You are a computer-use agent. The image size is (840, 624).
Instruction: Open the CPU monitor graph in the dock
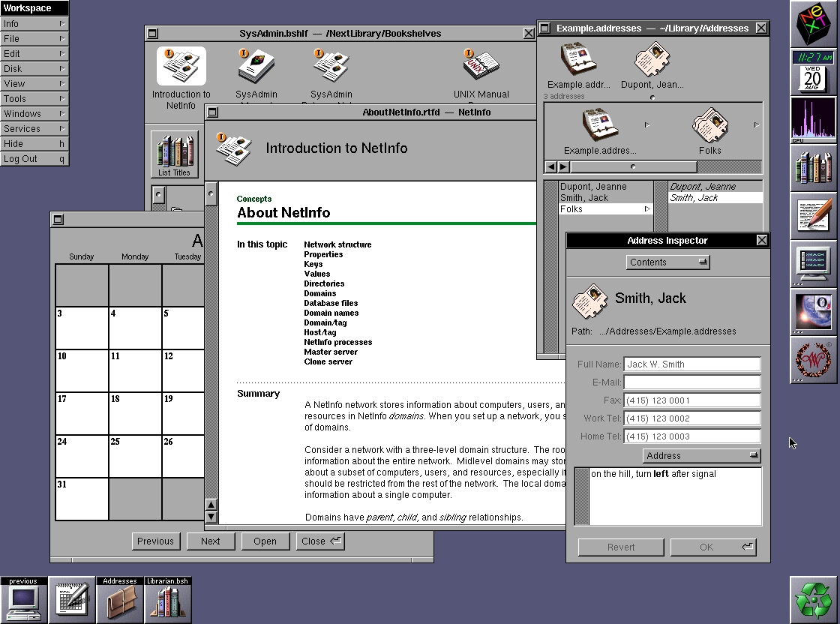(x=813, y=120)
